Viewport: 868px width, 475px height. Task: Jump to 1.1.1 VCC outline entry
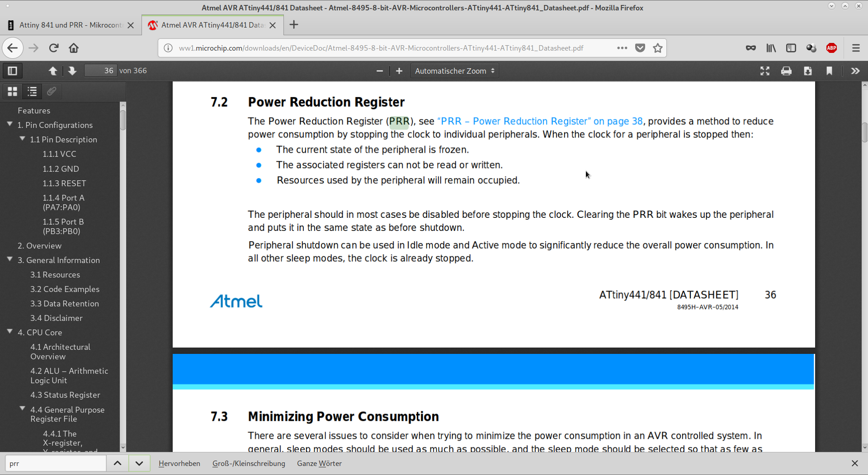coord(59,154)
